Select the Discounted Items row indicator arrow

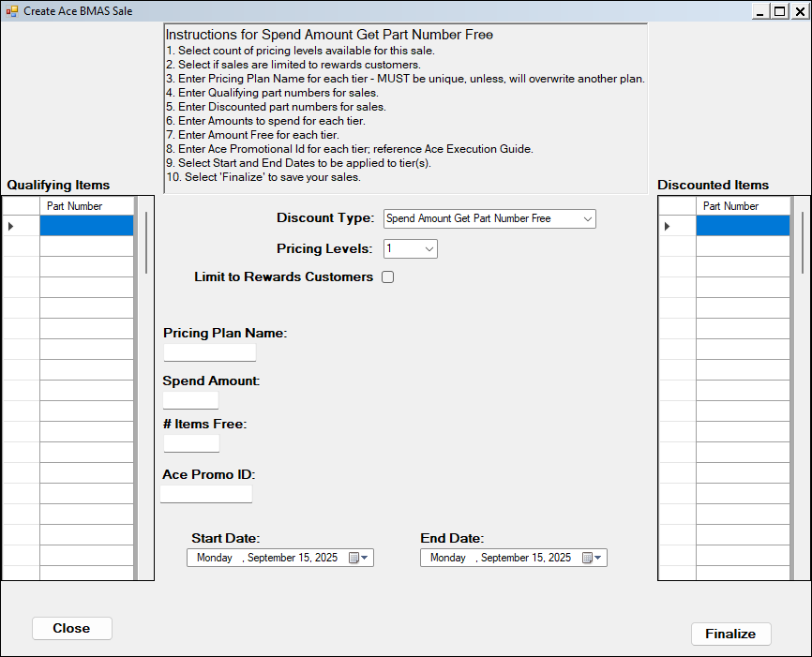point(668,226)
